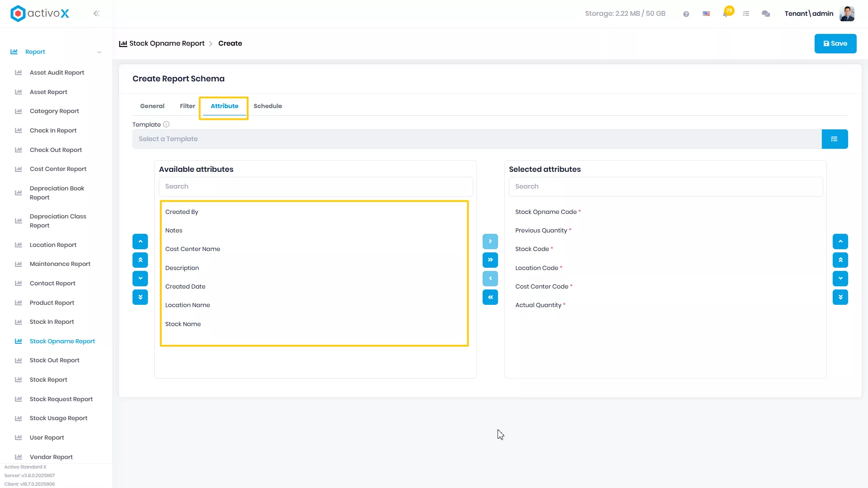Image resolution: width=868 pixels, height=488 pixels.
Task: Click the activoX logo
Action: pyautogui.click(x=40, y=14)
